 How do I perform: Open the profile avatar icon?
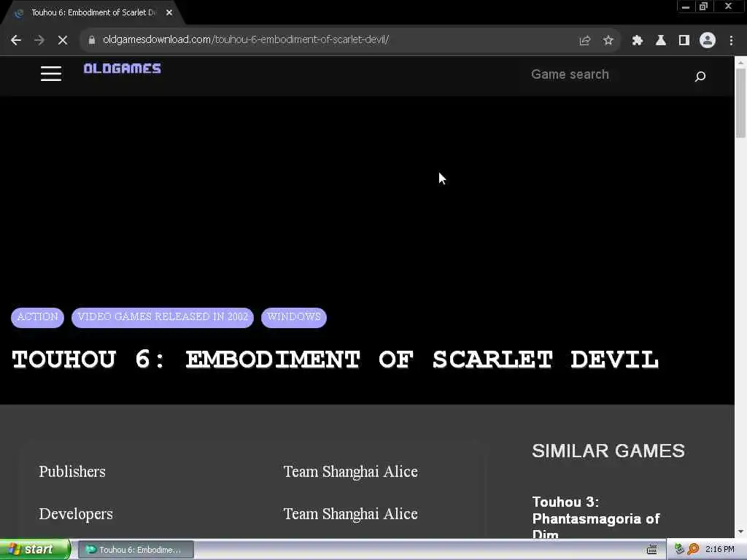(x=708, y=41)
